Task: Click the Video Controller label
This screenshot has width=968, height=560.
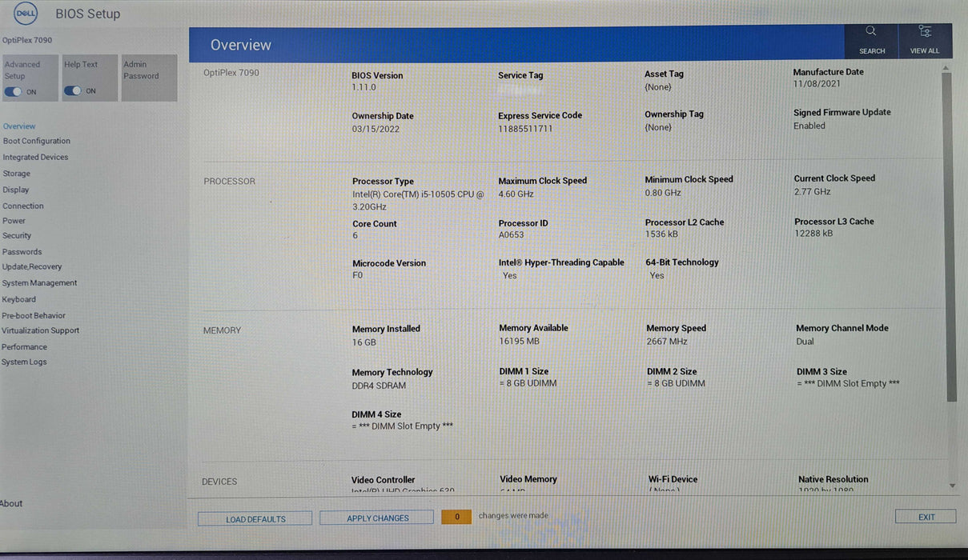Action: click(x=384, y=480)
